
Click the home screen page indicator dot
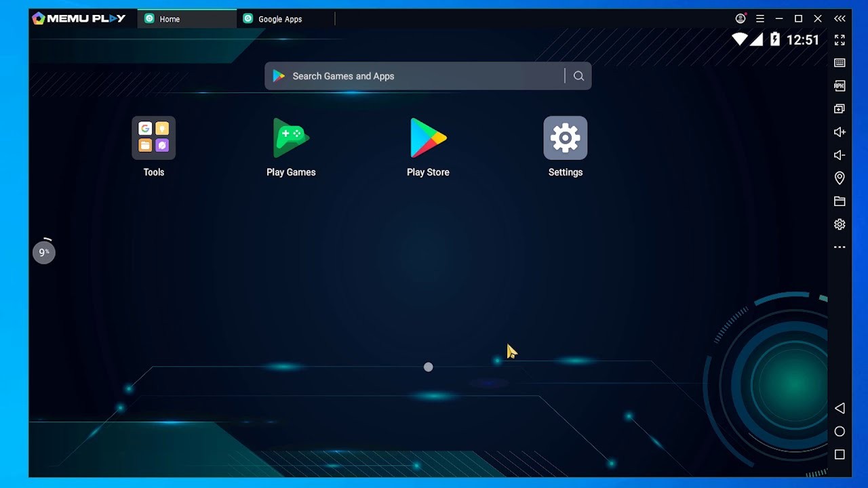tap(428, 367)
